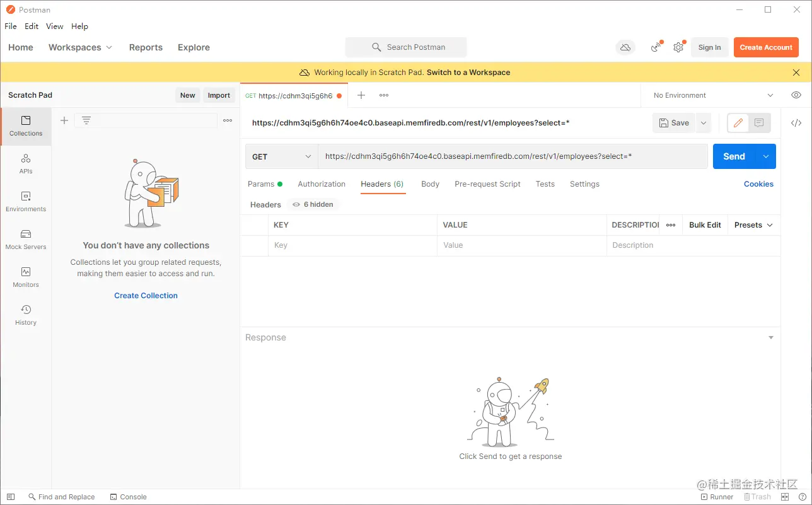Click the plus icon to create new collection
This screenshot has width=812, height=505.
click(64, 120)
